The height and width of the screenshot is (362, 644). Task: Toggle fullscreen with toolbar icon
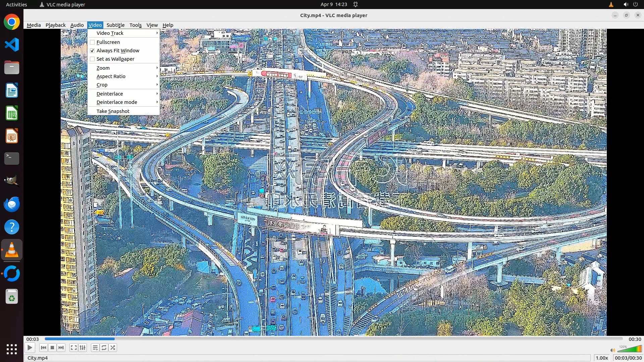73,348
